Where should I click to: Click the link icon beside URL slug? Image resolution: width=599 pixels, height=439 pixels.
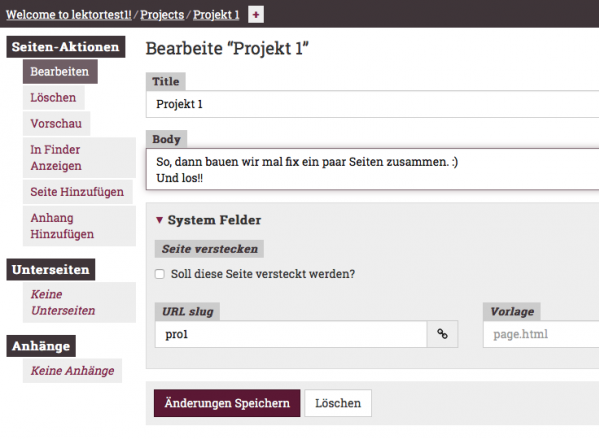click(x=442, y=334)
